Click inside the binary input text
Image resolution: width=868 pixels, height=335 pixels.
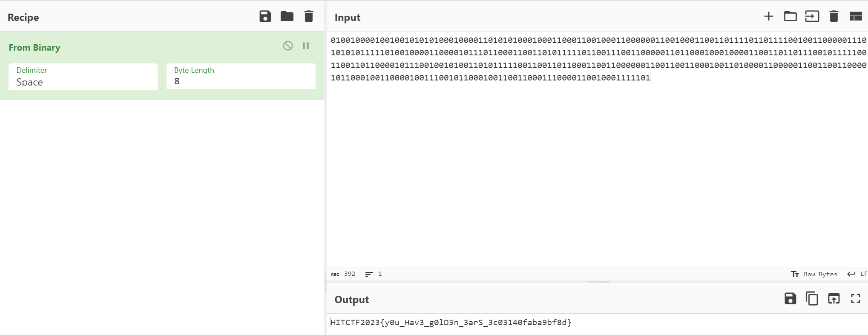click(596, 59)
